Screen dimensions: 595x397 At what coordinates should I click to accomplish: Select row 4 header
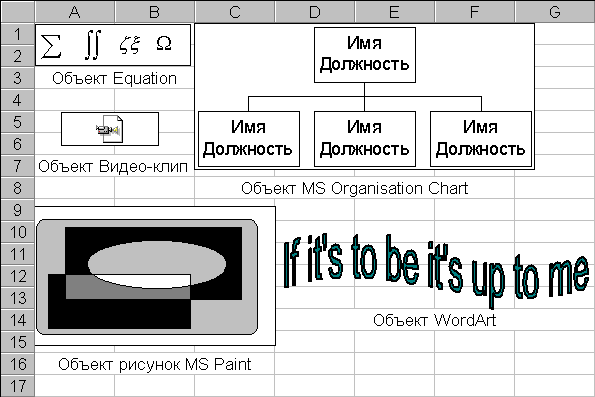(x=17, y=100)
